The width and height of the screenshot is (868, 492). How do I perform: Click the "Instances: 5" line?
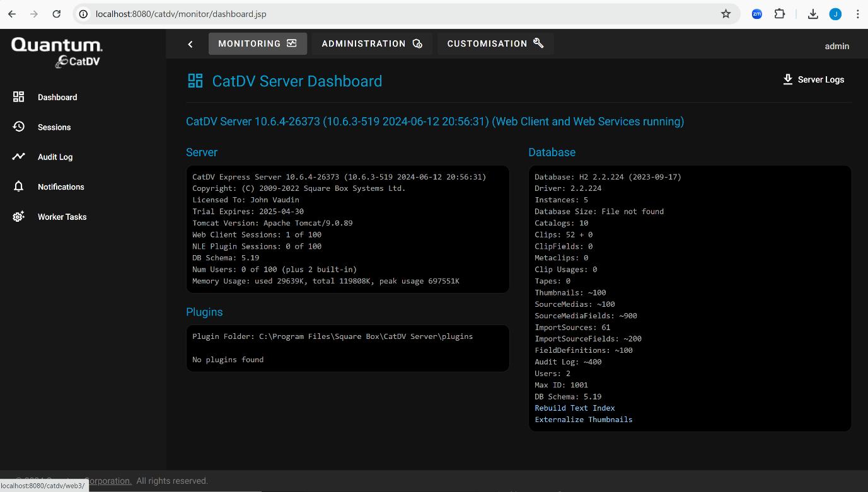[561, 200]
